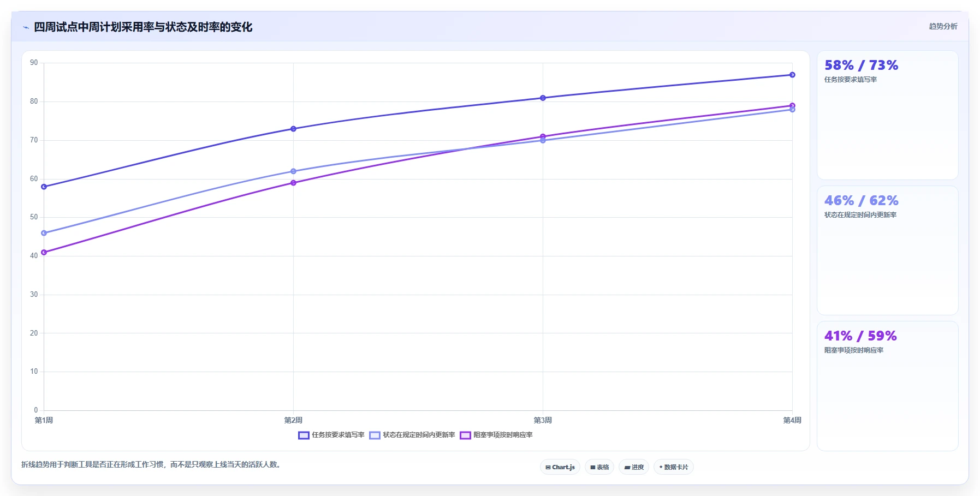Click the footer note starting 折线趋势用于判断工具
980x496 pixels.
(x=152, y=465)
